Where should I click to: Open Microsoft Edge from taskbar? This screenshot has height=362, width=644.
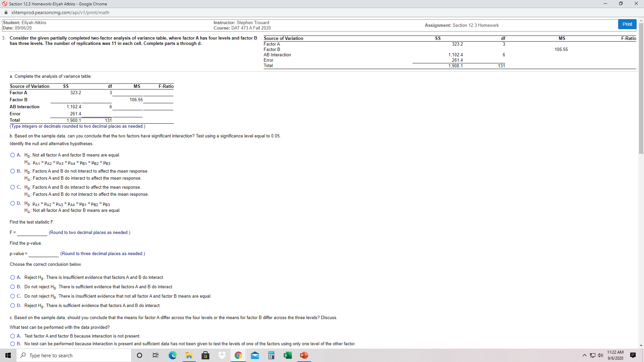(172, 355)
